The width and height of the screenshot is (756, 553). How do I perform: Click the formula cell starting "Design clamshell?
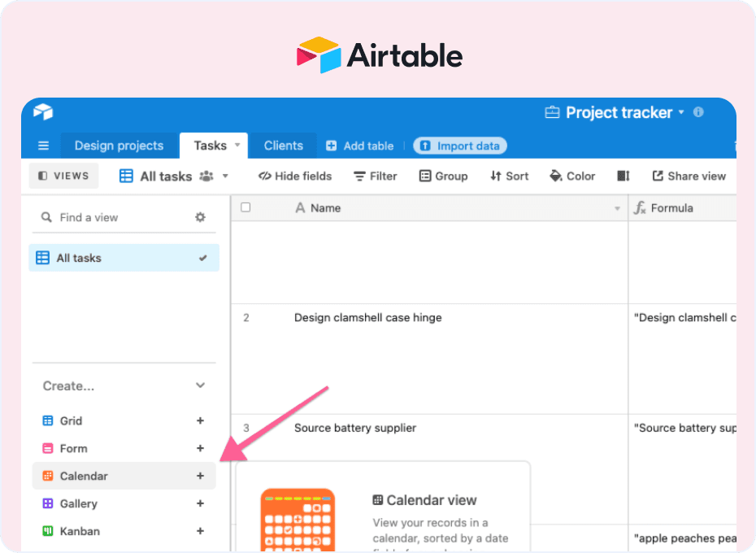pos(683,359)
